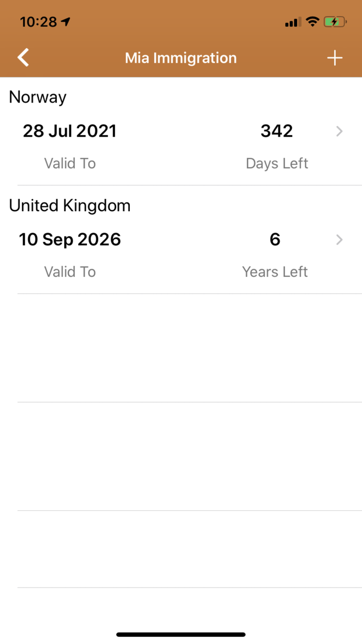
Task: Select the 10 Sep 2026 date
Action: point(70,240)
